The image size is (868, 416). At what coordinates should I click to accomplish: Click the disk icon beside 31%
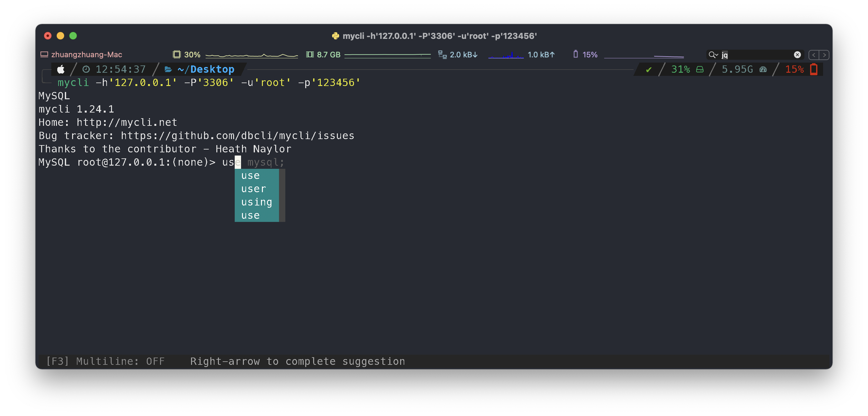click(700, 70)
